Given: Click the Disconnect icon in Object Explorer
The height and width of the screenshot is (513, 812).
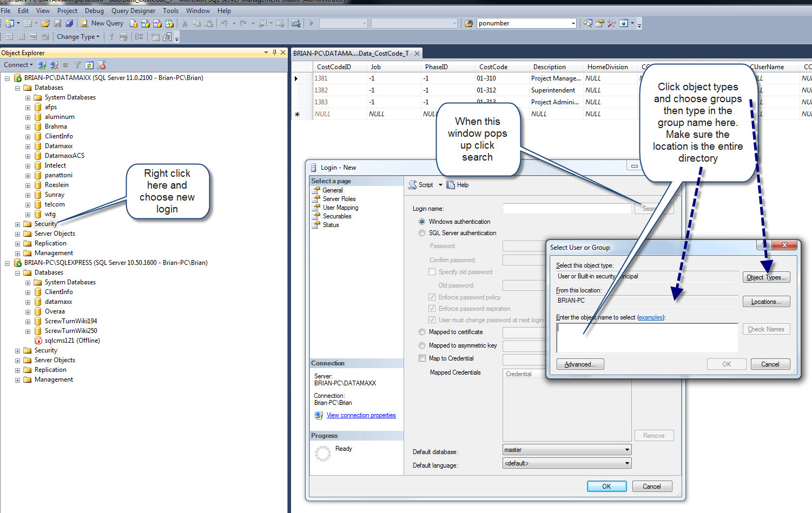Looking at the screenshot, I should coord(54,65).
